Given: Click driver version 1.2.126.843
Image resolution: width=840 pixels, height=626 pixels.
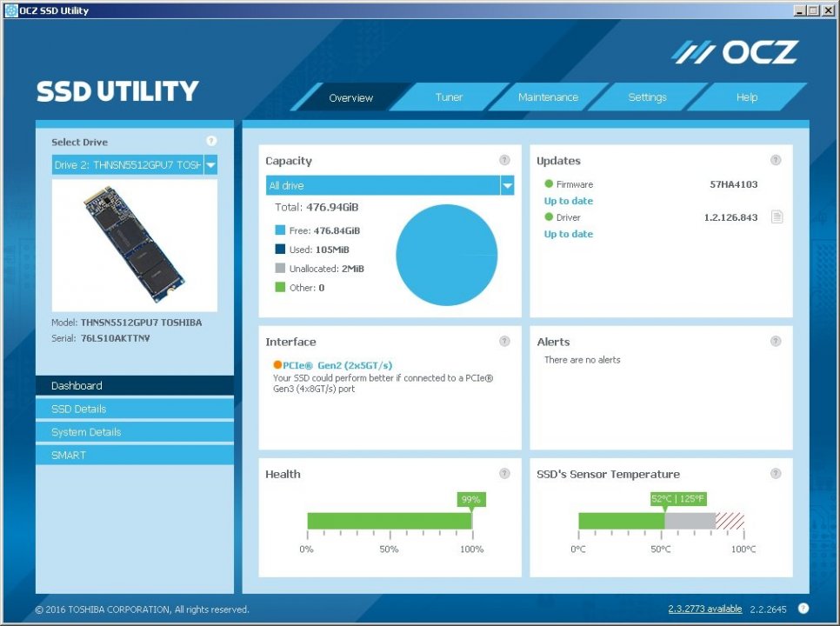Looking at the screenshot, I should pos(730,217).
